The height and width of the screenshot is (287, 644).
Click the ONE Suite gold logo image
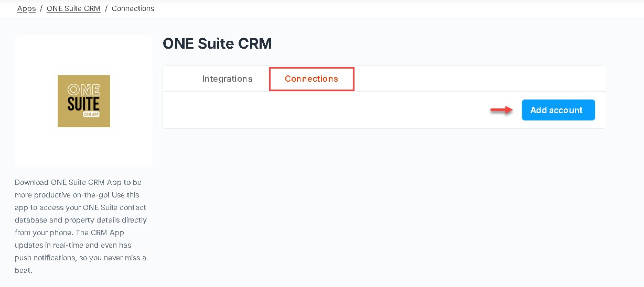click(84, 101)
